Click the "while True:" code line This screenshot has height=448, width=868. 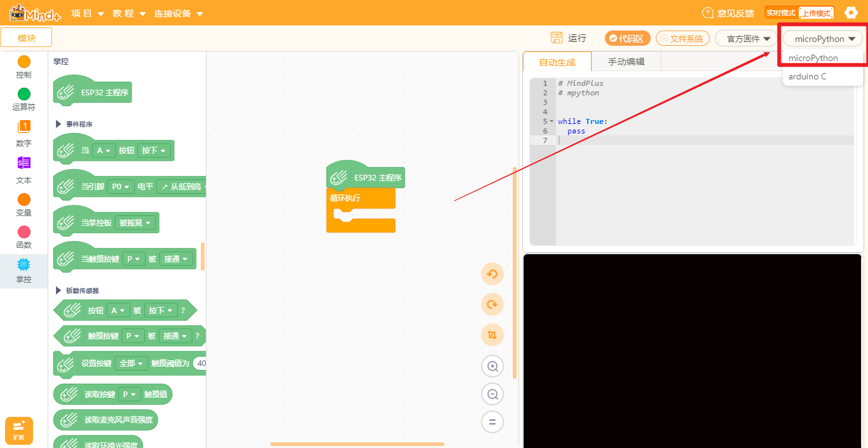coord(583,121)
